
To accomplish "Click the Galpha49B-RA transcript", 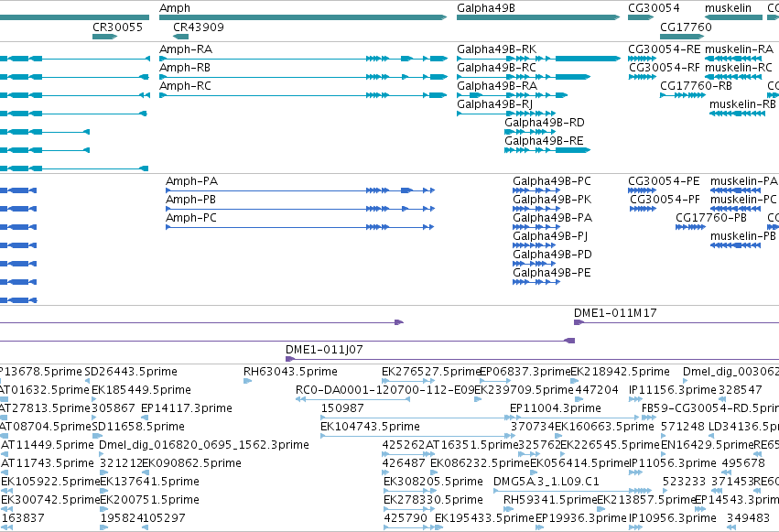I will pos(513,95).
